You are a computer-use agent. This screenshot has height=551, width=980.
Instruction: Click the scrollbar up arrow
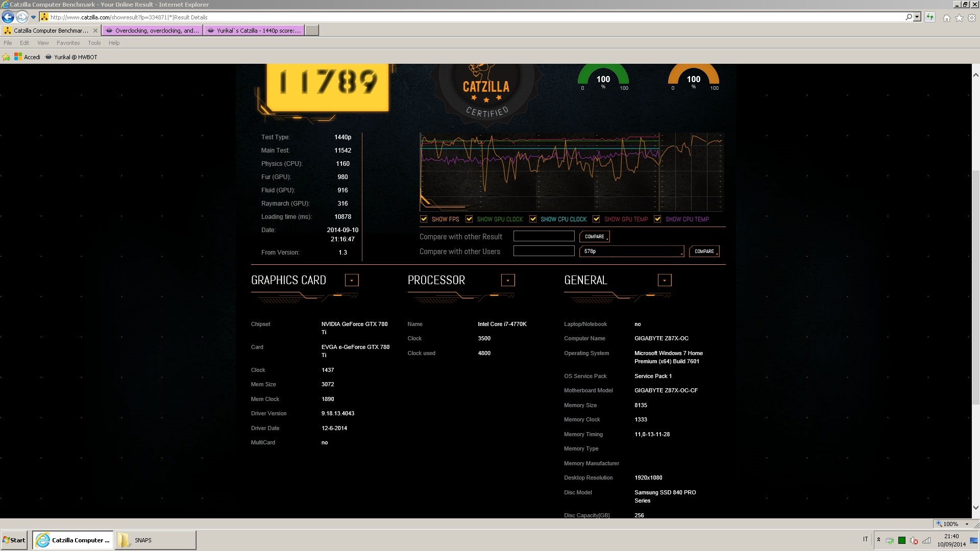[975, 74]
